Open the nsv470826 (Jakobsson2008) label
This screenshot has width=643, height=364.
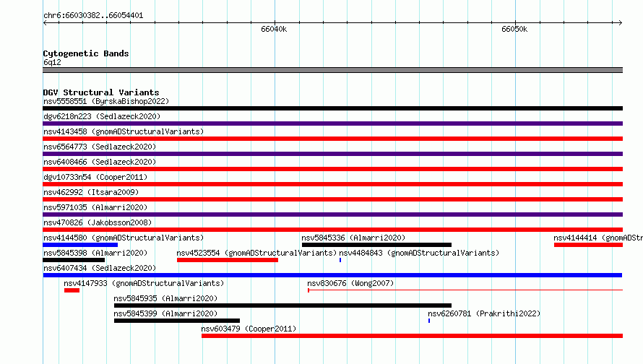98,222
